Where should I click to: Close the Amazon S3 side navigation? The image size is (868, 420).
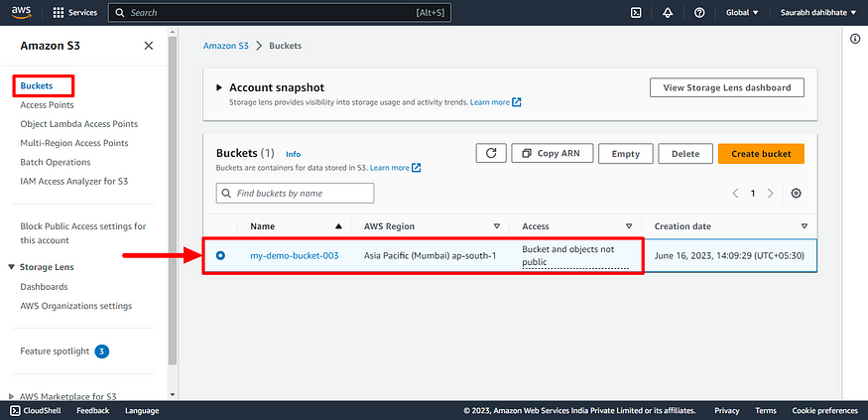click(x=149, y=46)
